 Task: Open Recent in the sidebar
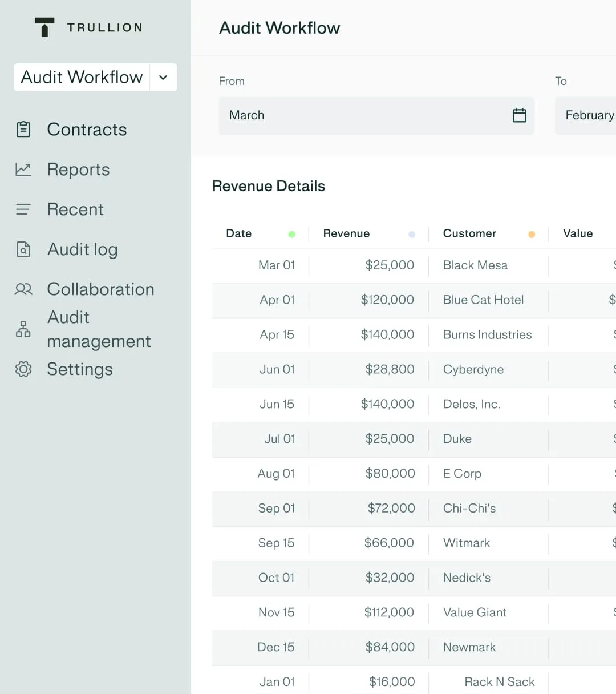click(75, 209)
